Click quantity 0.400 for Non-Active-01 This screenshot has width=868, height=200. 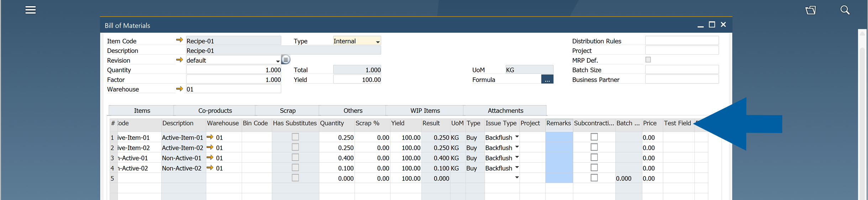pyautogui.click(x=337, y=158)
